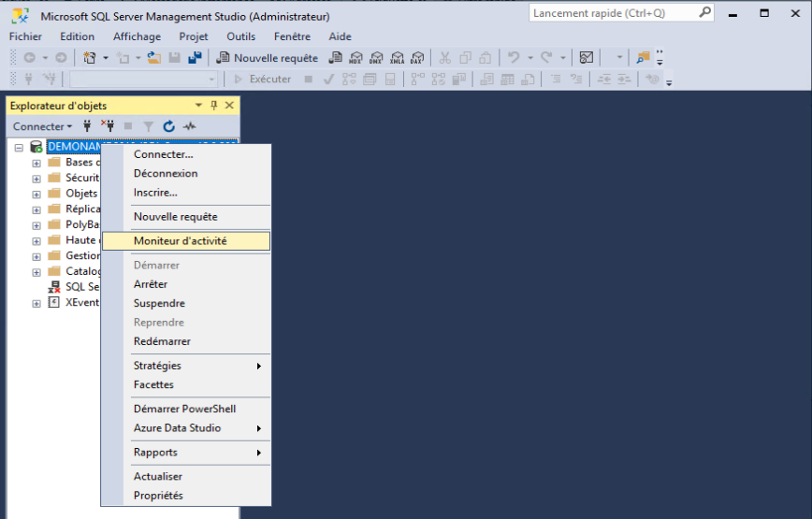Open a new XMLA query

point(398,57)
